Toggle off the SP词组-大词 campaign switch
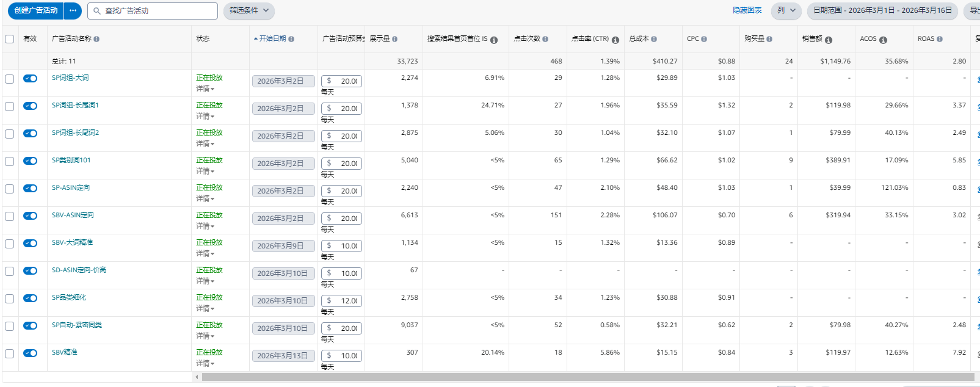The image size is (980, 387). pos(30,78)
